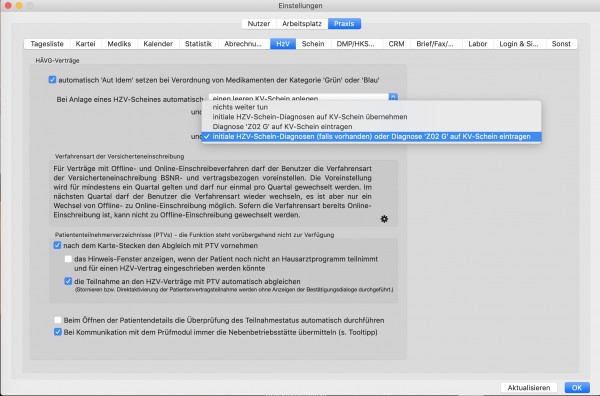
Task: Switch to the Arbeitsplatz tab
Action: tap(302, 24)
